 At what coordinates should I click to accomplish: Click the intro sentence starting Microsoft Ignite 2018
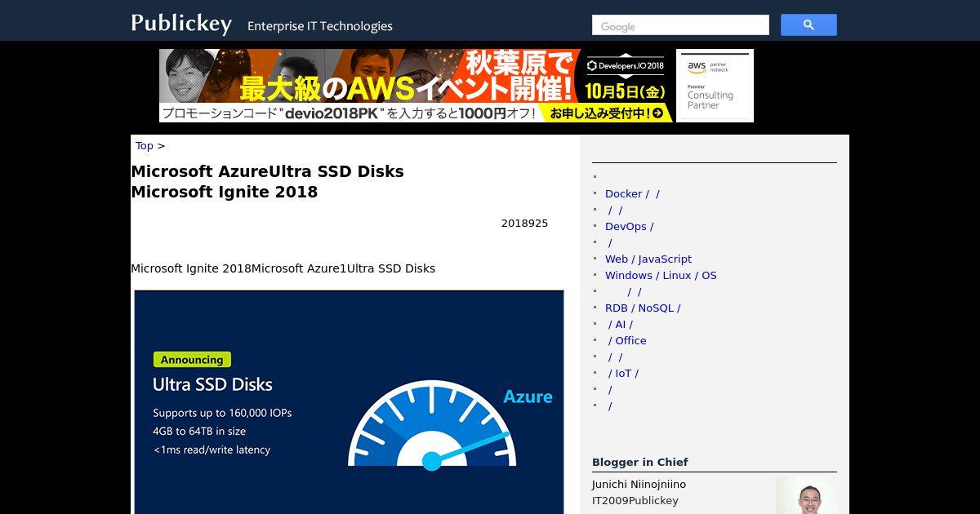(x=283, y=268)
